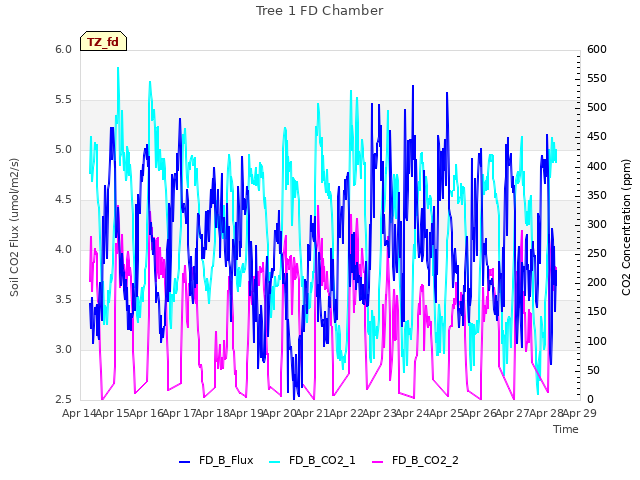Image resolution: width=640 pixels, height=480 pixels.
Task: Click the 0 right axis tick label
Action: (590, 400)
